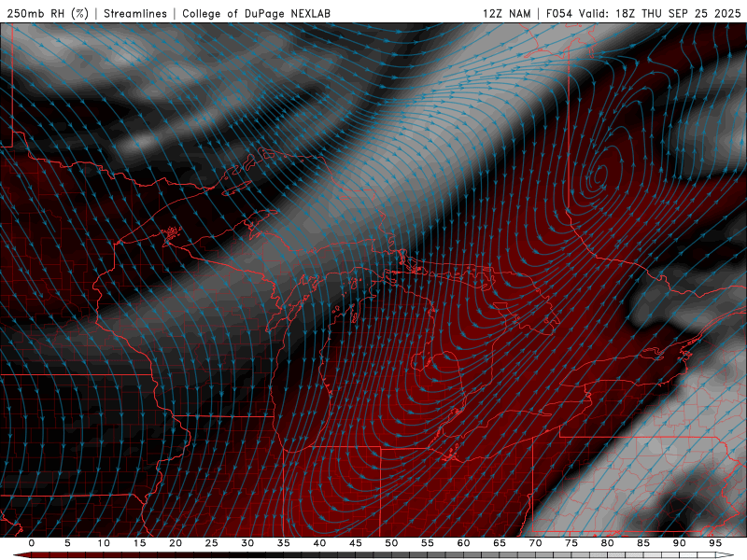Click the "75" label on the color scale
Viewport: 747px width, 560px height.
571,543
